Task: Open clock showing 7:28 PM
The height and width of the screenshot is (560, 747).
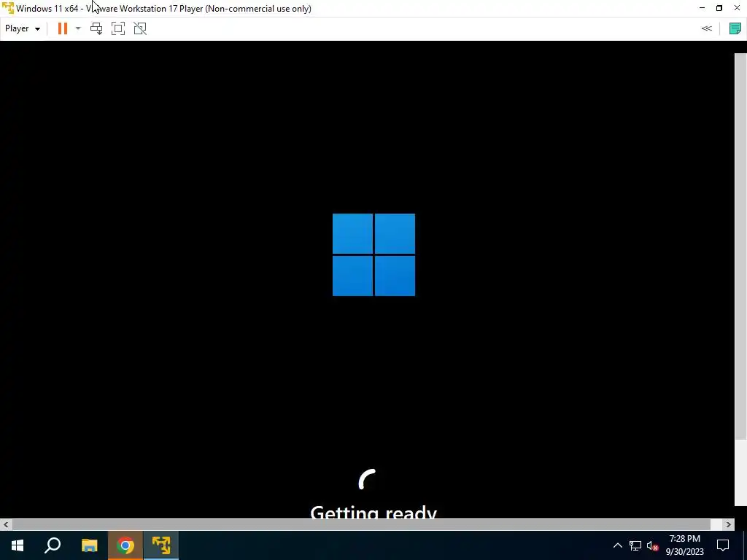Action: (684, 545)
